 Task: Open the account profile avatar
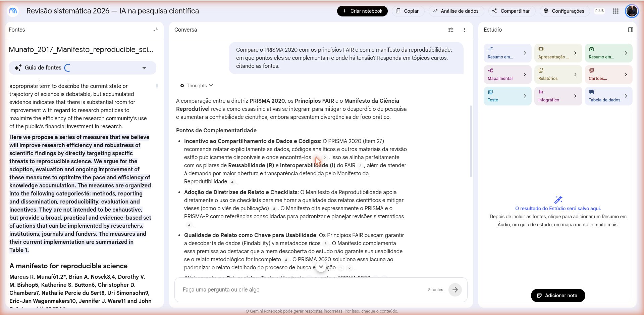tap(632, 11)
